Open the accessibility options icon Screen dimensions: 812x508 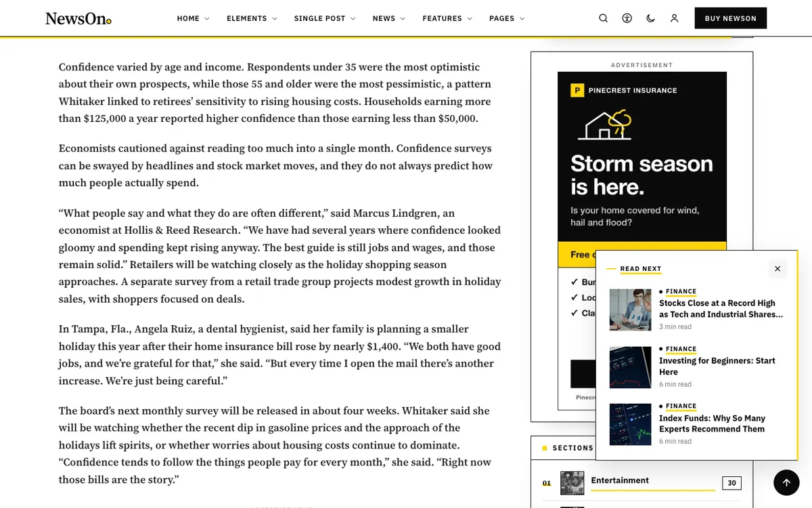(627, 18)
